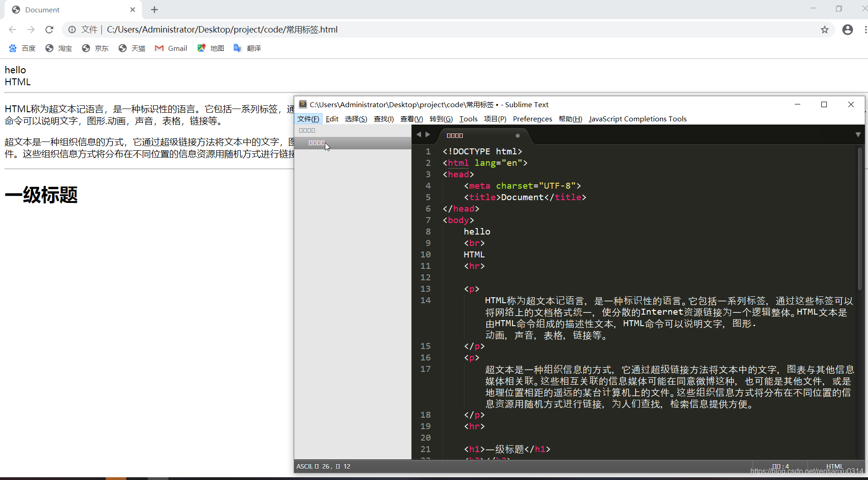
Task: Click the Sublime editor vertical scrollbar
Action: click(860, 219)
